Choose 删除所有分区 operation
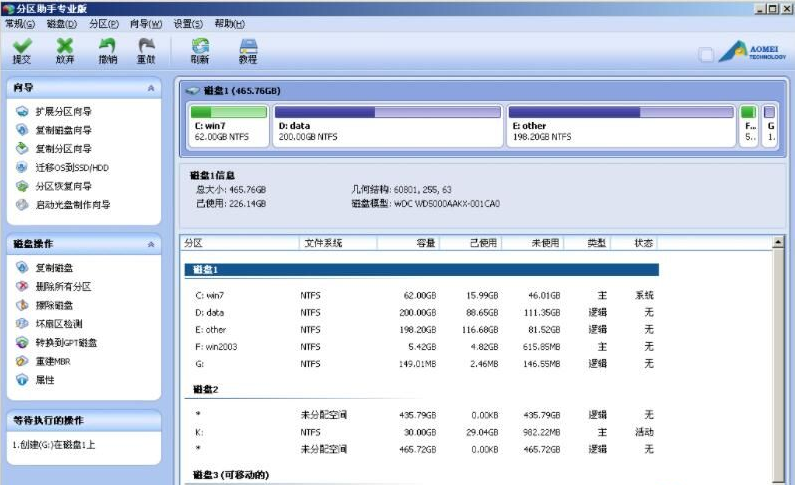 (x=63, y=286)
